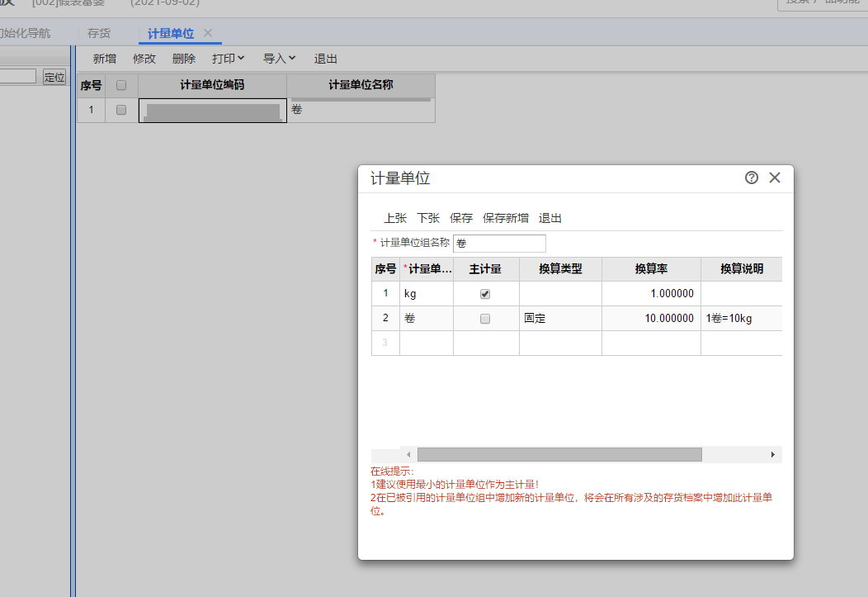Close the 计量单位 dialog
Image resolution: width=868 pixels, height=597 pixels.
[775, 178]
